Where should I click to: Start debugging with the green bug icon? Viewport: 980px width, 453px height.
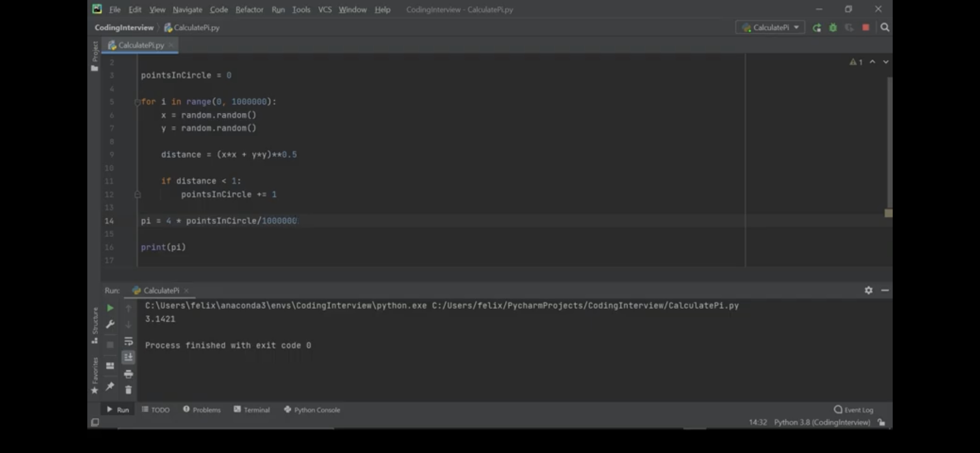tap(833, 28)
